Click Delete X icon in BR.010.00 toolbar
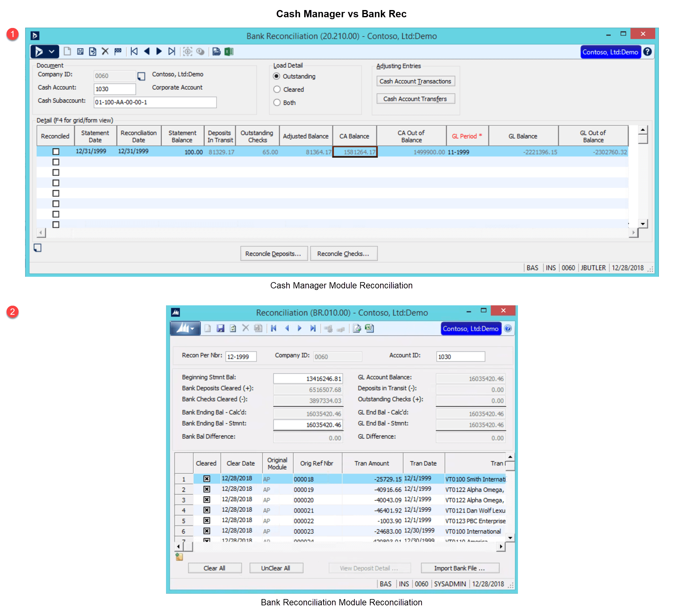This screenshot has width=684, height=616. (x=245, y=328)
